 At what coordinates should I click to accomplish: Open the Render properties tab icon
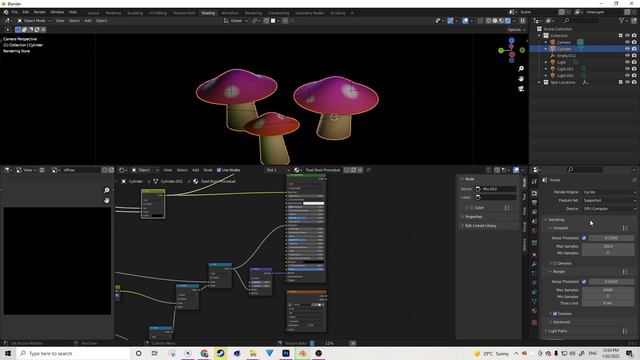[534, 193]
